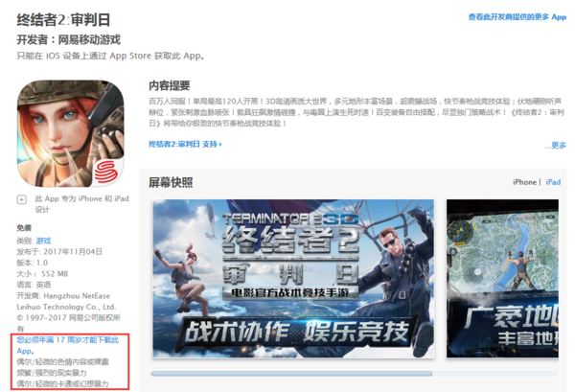The width and height of the screenshot is (575, 392).
Task: Click the 大小: 552 MB text
Action: tap(42, 274)
